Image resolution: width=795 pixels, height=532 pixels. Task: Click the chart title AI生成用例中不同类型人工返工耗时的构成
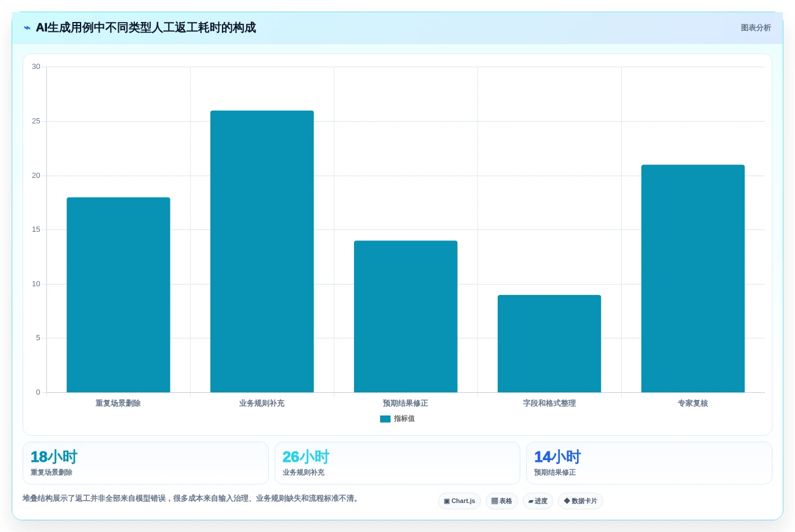tap(146, 28)
